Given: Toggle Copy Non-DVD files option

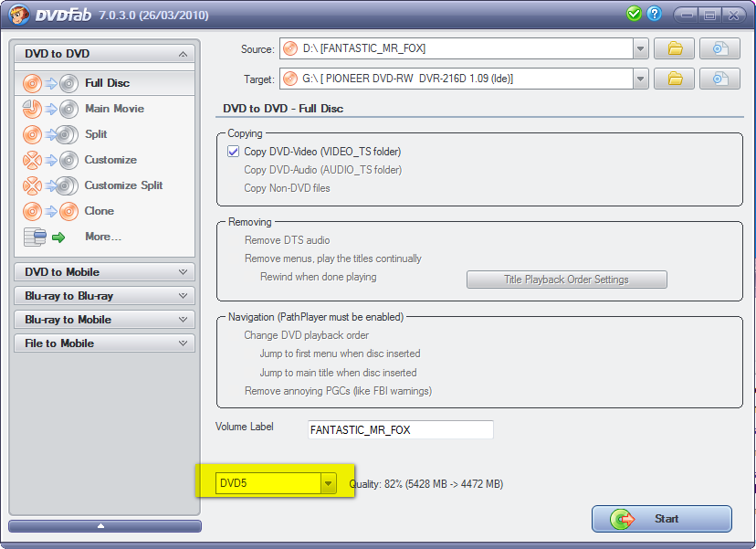Looking at the screenshot, I should (x=287, y=188).
